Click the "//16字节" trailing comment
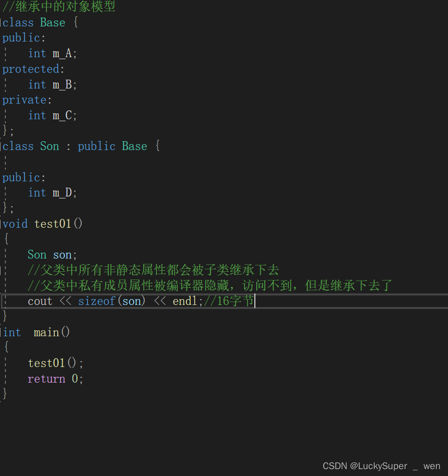Viewport: 448px width, 476px height. coord(229,301)
